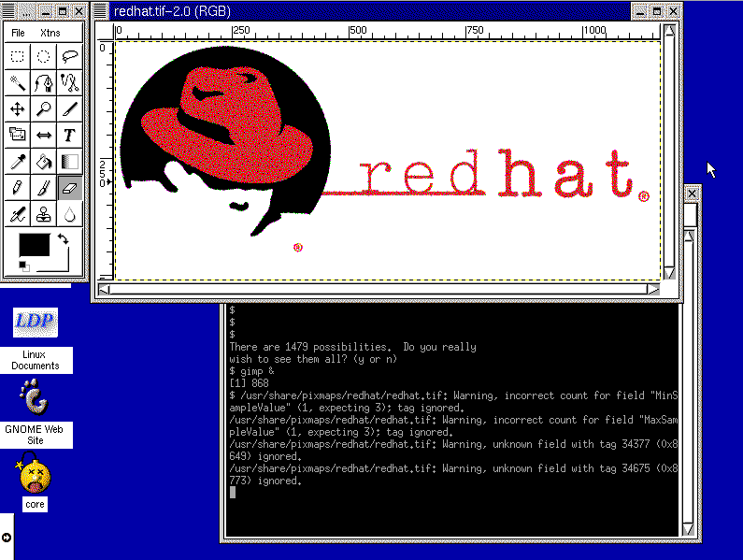Select the Text tool

(69, 136)
